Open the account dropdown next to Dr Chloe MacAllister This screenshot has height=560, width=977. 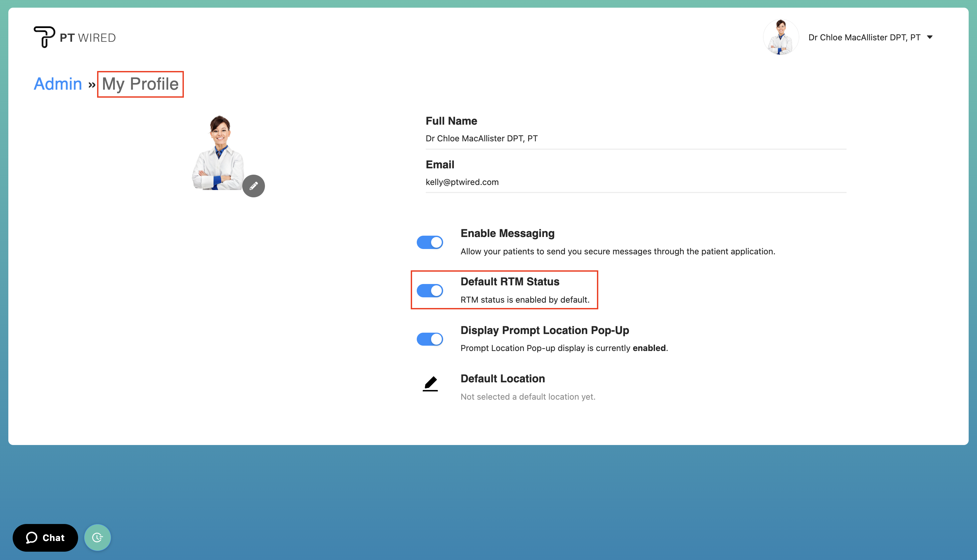pos(930,37)
